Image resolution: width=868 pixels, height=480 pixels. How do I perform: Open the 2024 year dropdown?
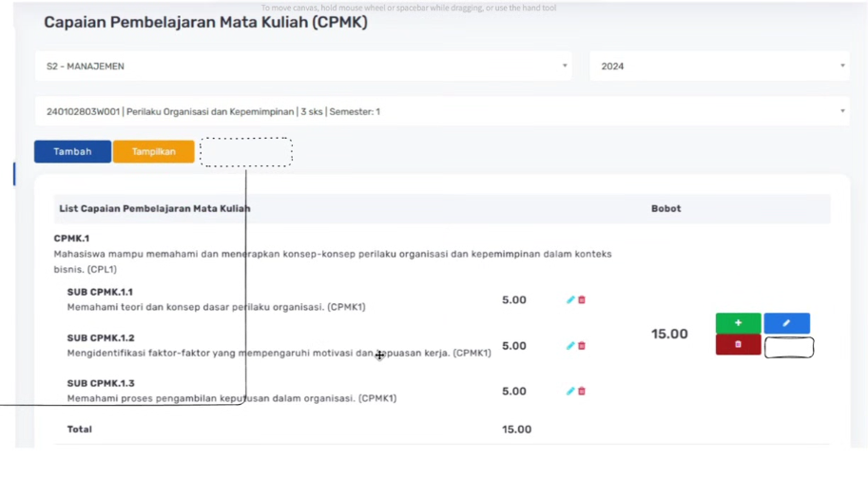(x=719, y=66)
